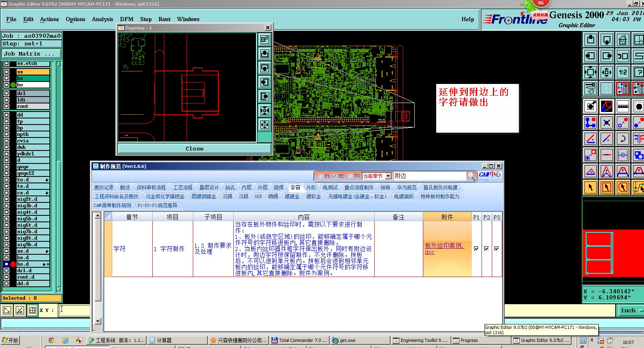Click the zoom-out four-arrows icon
Screen dimensions: 644x348
click(607, 72)
